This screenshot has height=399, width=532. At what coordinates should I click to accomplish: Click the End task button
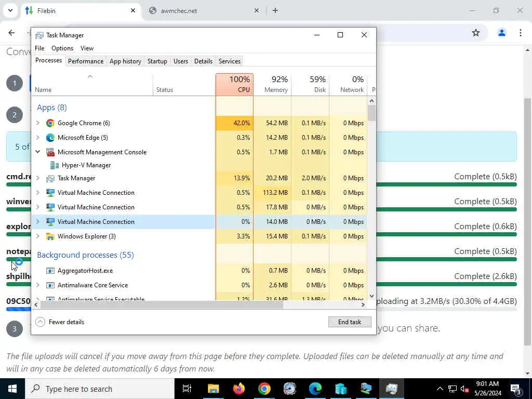(x=350, y=322)
